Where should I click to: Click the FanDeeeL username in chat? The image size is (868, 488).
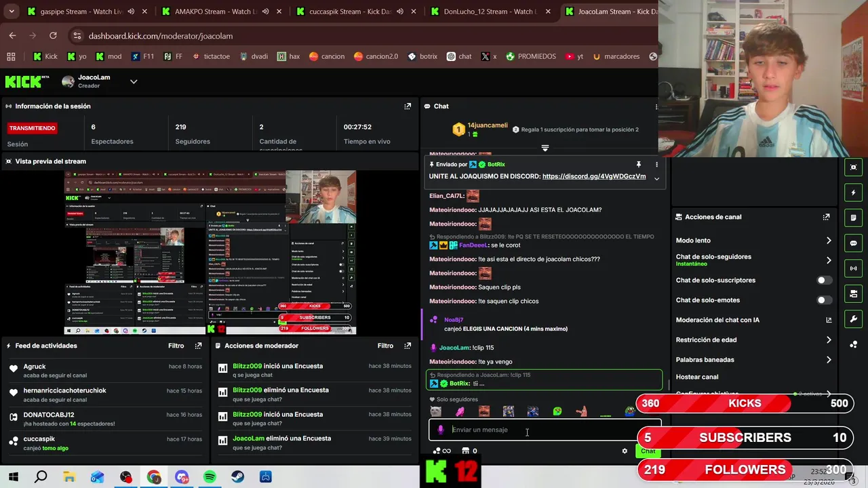click(473, 245)
